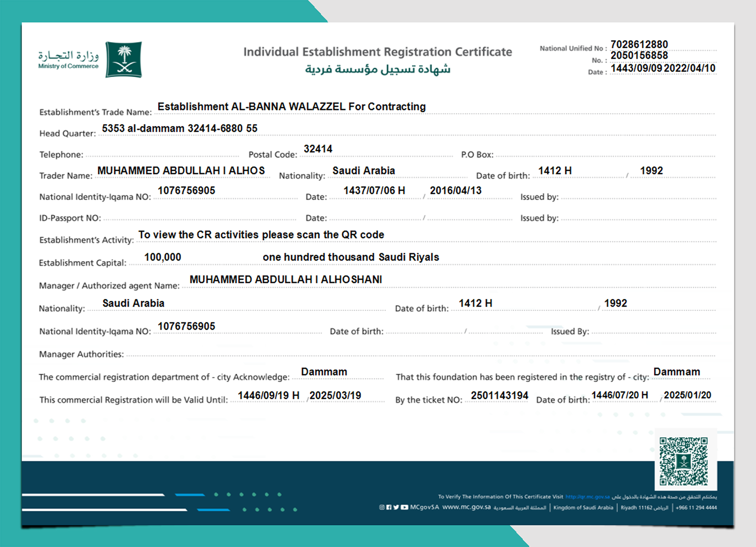The height and width of the screenshot is (547, 756).
Task: Select trader Nationality 'Saudi Arabia'
Action: coord(364,171)
